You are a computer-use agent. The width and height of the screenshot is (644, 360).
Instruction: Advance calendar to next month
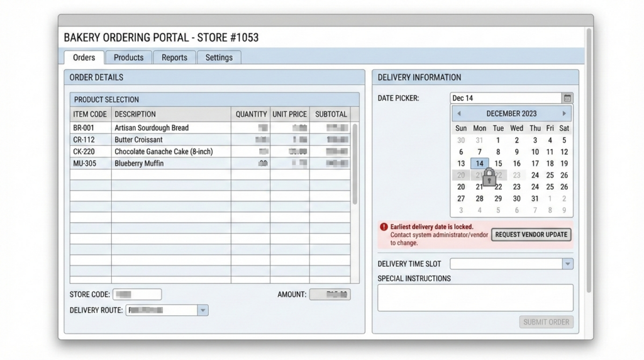564,114
